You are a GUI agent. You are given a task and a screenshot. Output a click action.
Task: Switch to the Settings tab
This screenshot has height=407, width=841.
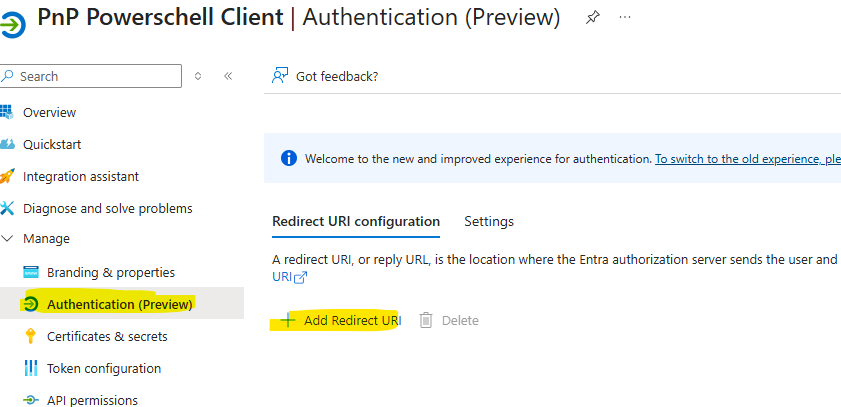pos(489,221)
